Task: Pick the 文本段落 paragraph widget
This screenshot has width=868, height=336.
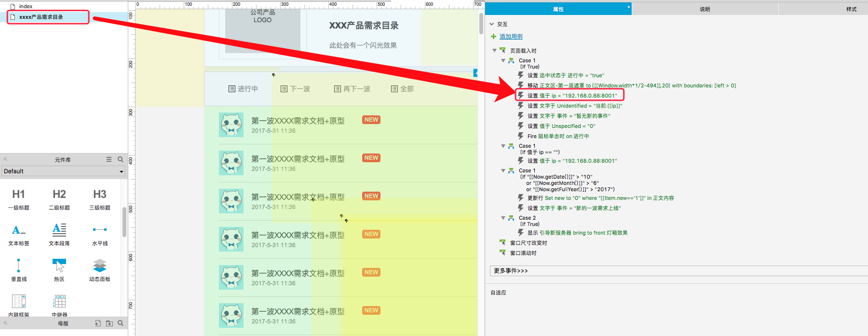Action: point(59,235)
